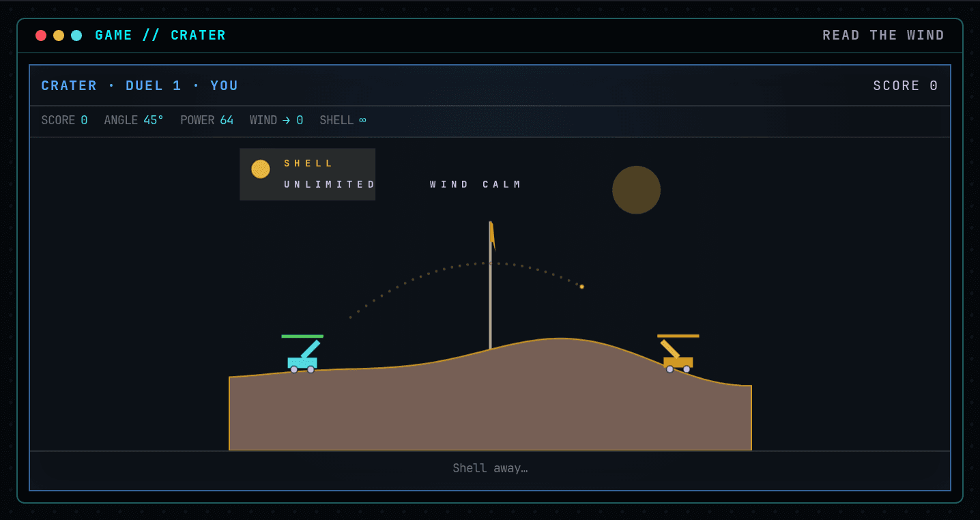Click SCORE 0 in the duel header row
Screen dimensions: 980x520
click(906, 86)
